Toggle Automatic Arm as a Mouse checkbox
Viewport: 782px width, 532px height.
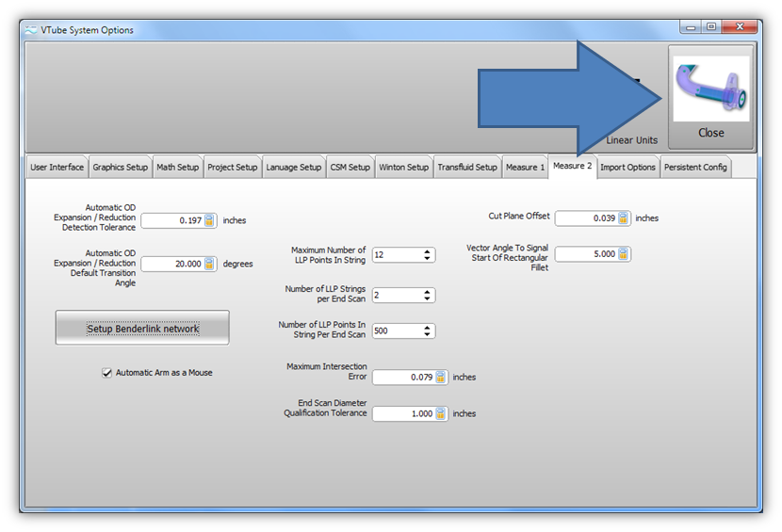pyautogui.click(x=107, y=373)
